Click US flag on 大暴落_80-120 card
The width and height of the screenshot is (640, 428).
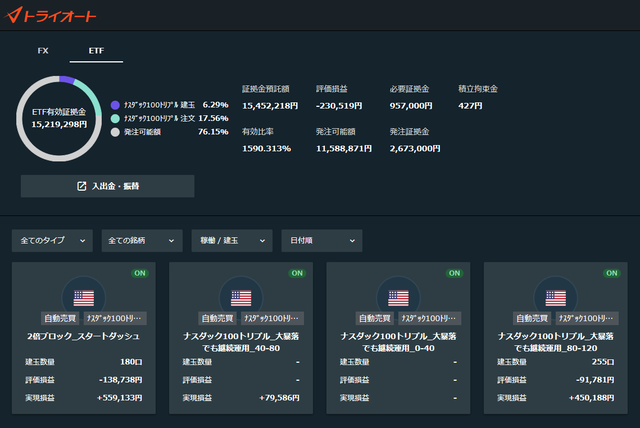tap(556, 298)
